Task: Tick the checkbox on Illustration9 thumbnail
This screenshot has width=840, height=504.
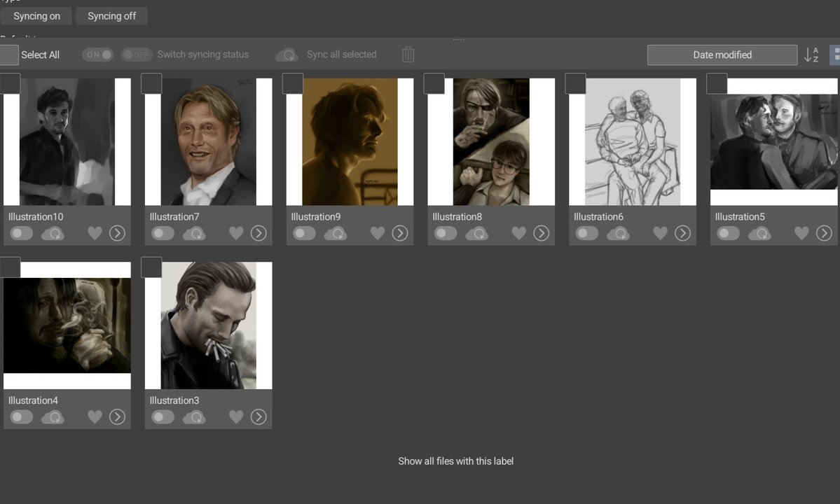Action: tap(293, 83)
